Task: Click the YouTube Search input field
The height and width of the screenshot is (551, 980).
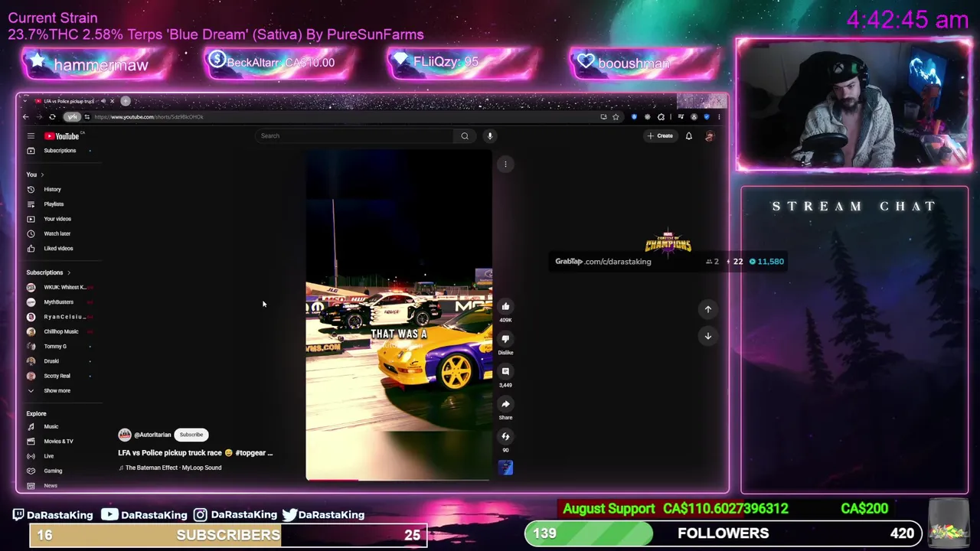Action: pyautogui.click(x=354, y=136)
